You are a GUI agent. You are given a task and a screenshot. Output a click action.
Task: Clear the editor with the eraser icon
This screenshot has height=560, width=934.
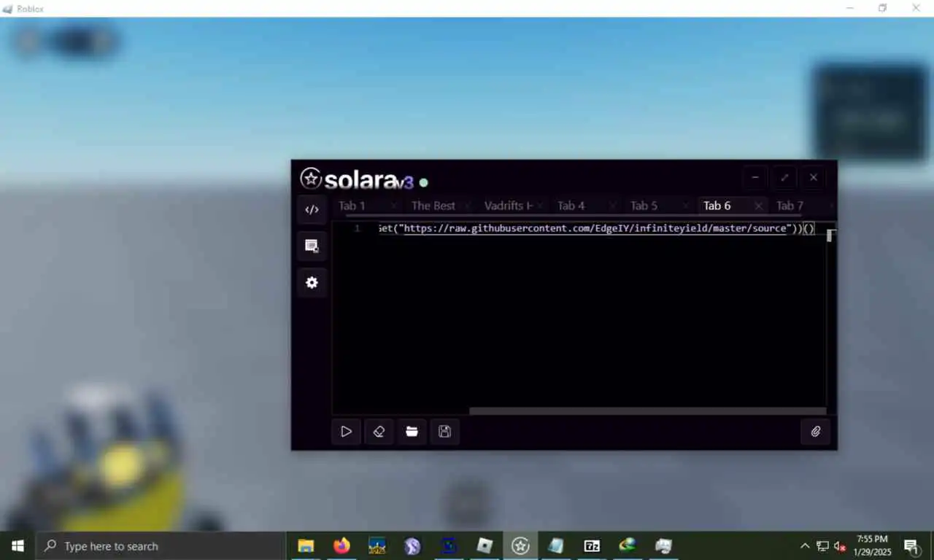[379, 432]
